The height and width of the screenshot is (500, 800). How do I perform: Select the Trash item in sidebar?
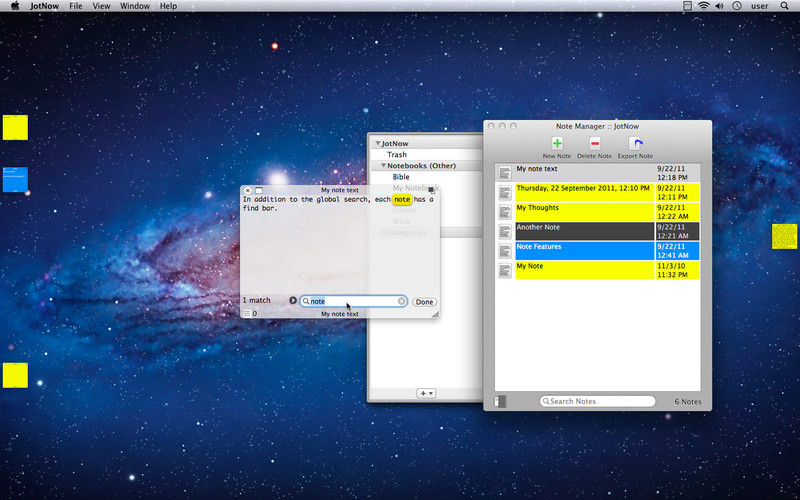(x=397, y=155)
